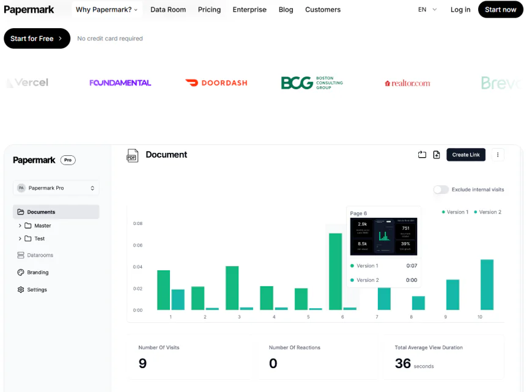
Task: Click the Number Of Visits card
Action: click(x=190, y=357)
